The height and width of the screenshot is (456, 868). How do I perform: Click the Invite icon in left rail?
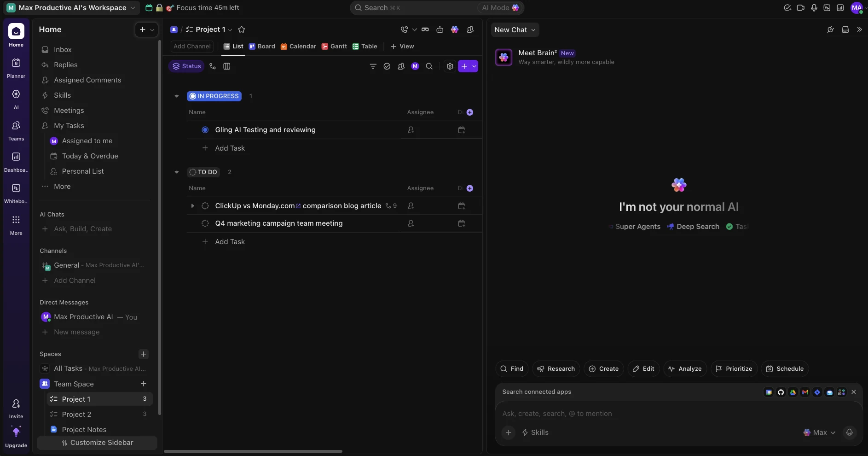pyautogui.click(x=16, y=409)
